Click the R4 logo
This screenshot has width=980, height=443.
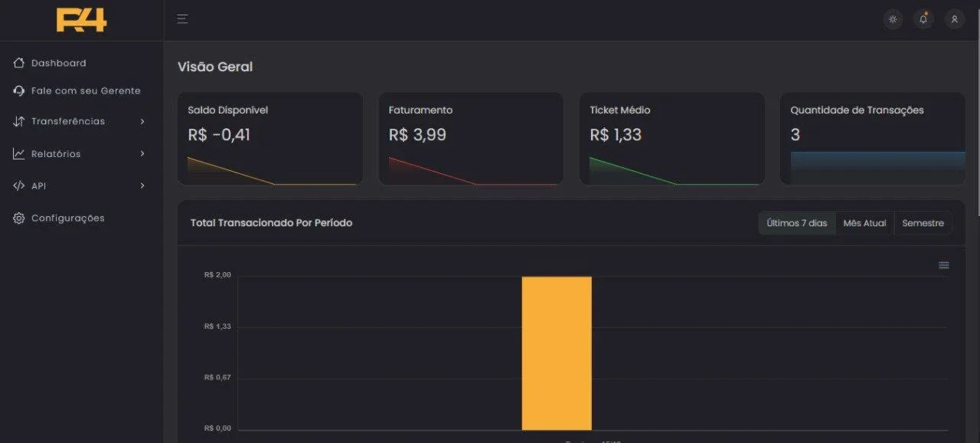[81, 20]
